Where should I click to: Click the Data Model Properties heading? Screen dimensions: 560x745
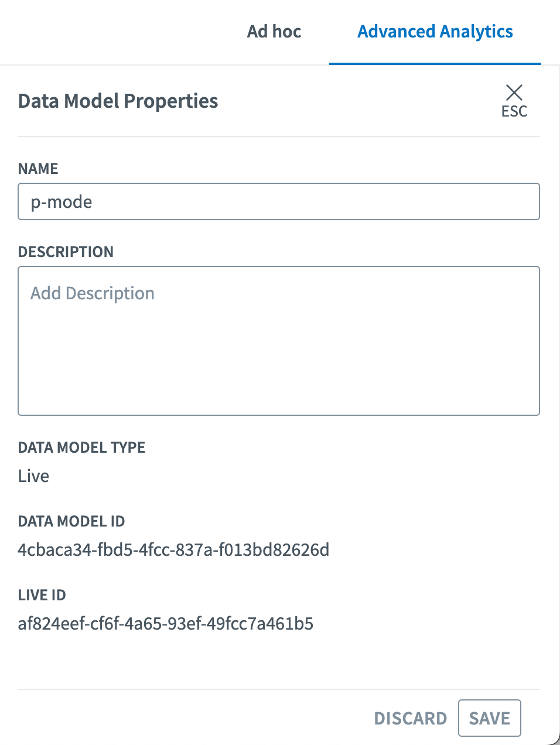click(118, 101)
